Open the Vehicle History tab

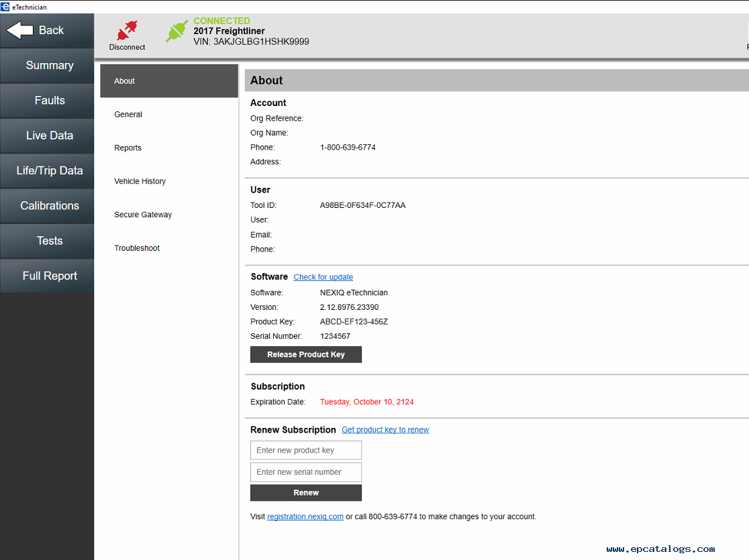tap(169, 182)
